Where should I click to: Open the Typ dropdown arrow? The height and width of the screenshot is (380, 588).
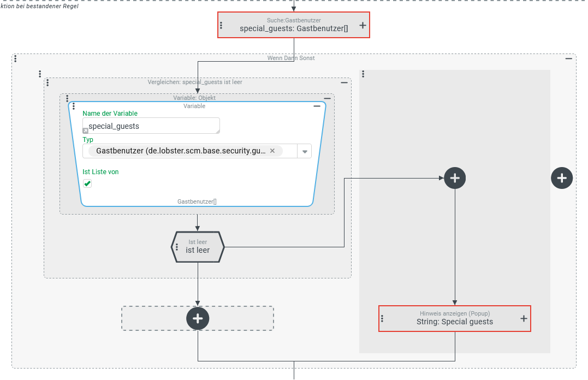point(305,152)
